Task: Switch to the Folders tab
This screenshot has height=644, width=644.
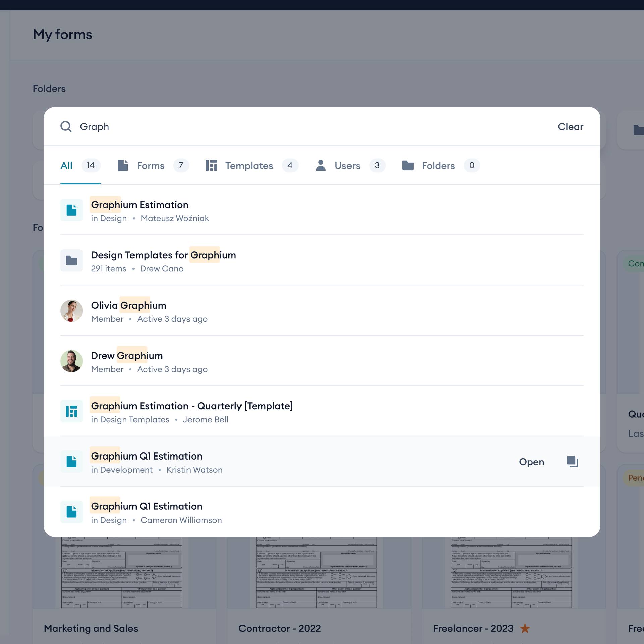Action: click(x=441, y=166)
